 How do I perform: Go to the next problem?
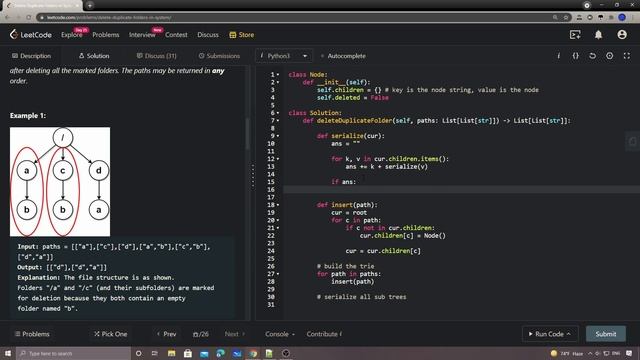(x=235, y=334)
